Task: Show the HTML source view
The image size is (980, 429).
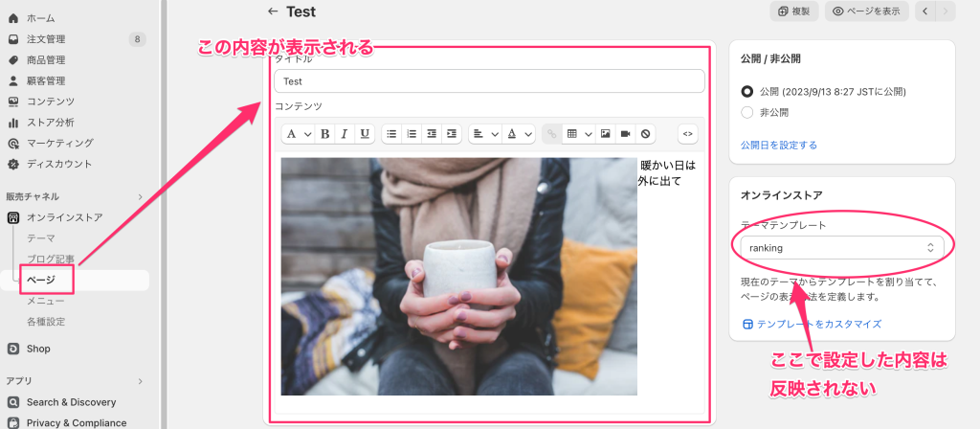Action: coord(688,134)
